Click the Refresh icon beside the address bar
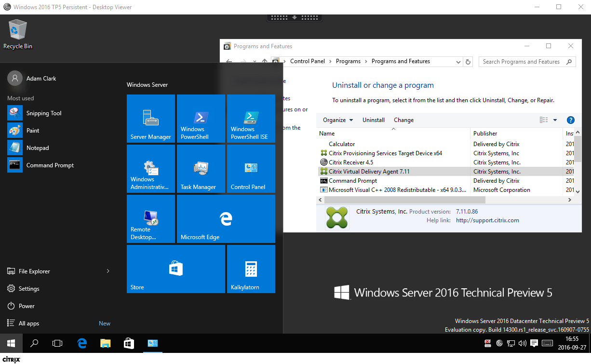The image size is (591, 364). pyautogui.click(x=468, y=61)
